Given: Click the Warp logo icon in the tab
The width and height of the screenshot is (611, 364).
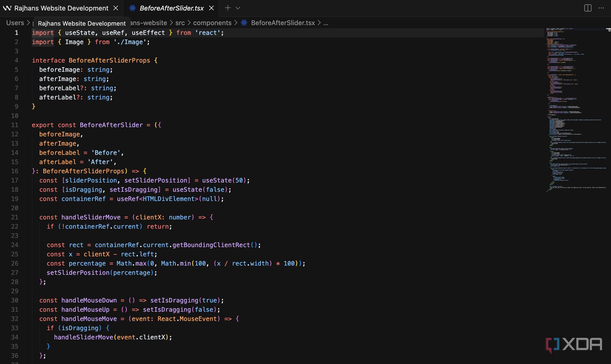Looking at the screenshot, I should [7, 8].
